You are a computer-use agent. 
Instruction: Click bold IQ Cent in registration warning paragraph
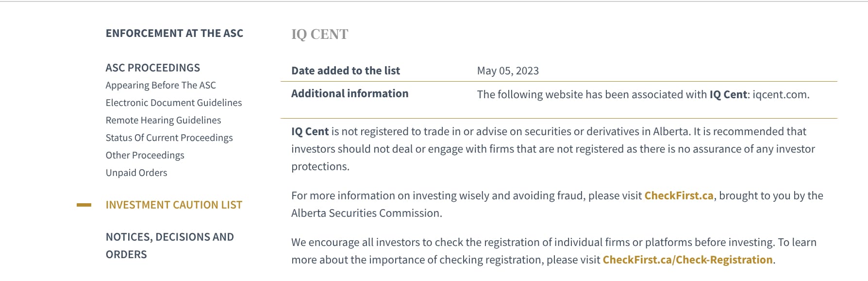pos(310,131)
